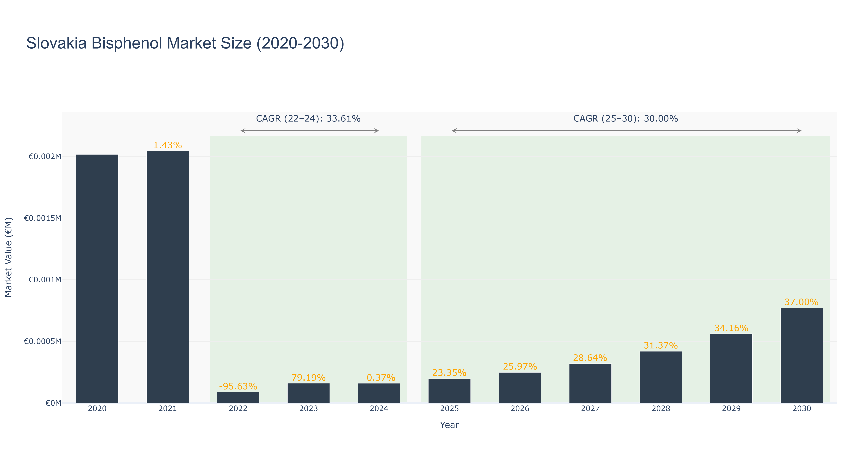Click the 37.00% growth label

(801, 302)
